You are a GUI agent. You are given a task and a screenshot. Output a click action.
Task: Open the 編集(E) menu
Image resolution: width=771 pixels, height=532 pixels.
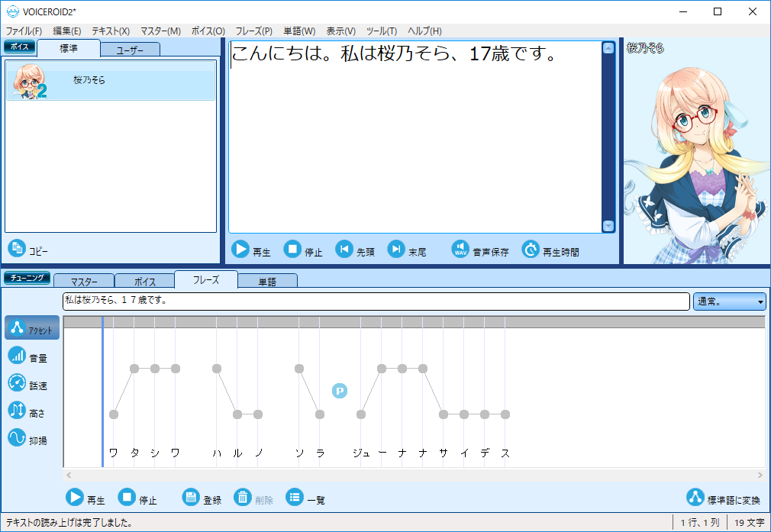pos(67,31)
